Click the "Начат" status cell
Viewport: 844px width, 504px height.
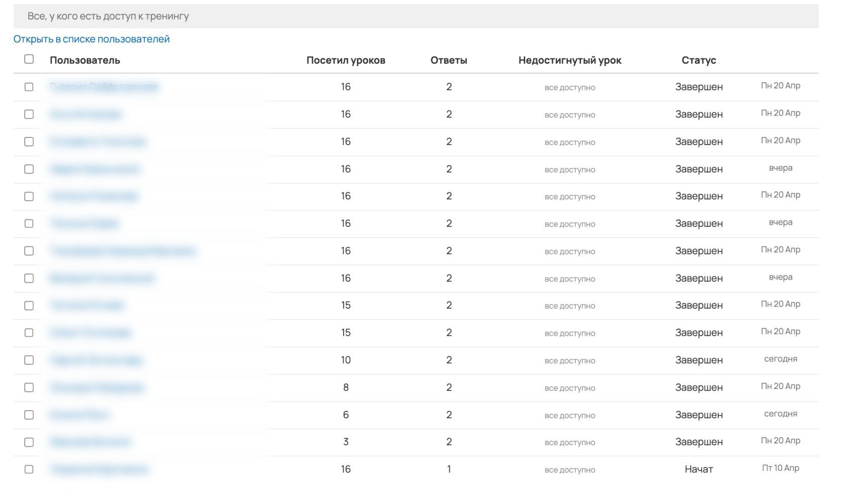[x=698, y=469]
